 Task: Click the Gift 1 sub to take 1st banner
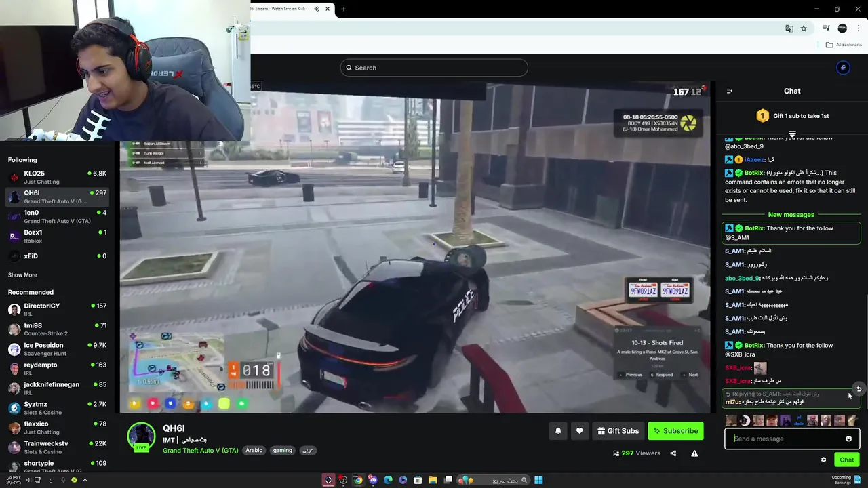click(x=792, y=116)
